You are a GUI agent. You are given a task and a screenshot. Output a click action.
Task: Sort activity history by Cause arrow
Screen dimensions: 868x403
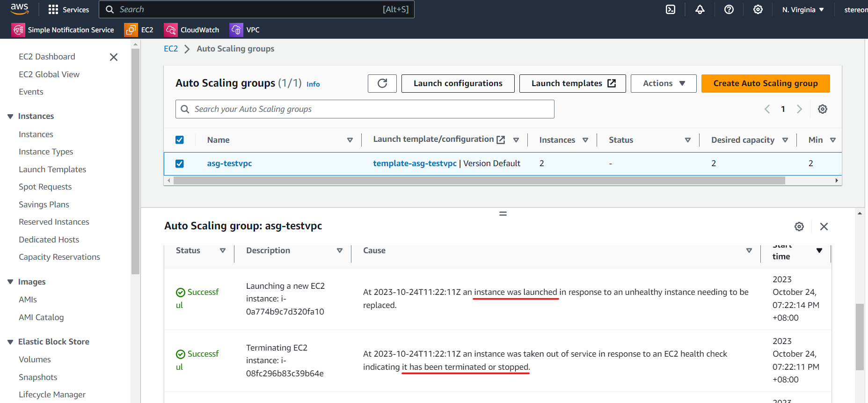pyautogui.click(x=749, y=250)
